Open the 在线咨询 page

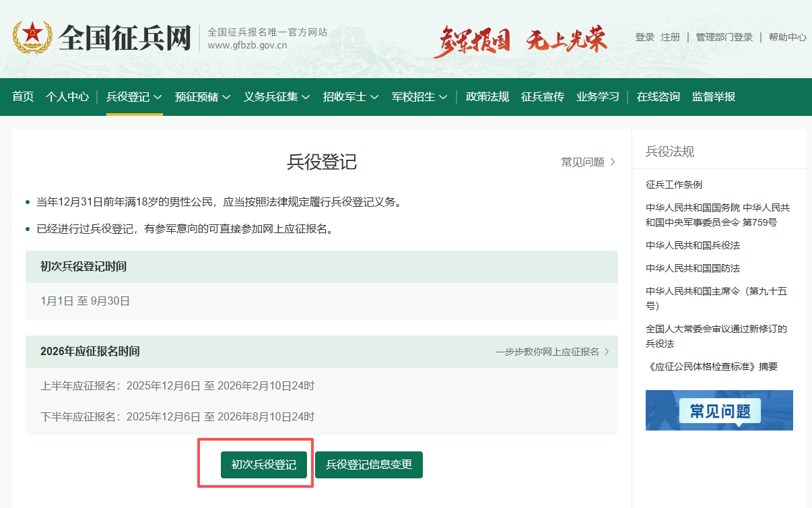pos(658,97)
